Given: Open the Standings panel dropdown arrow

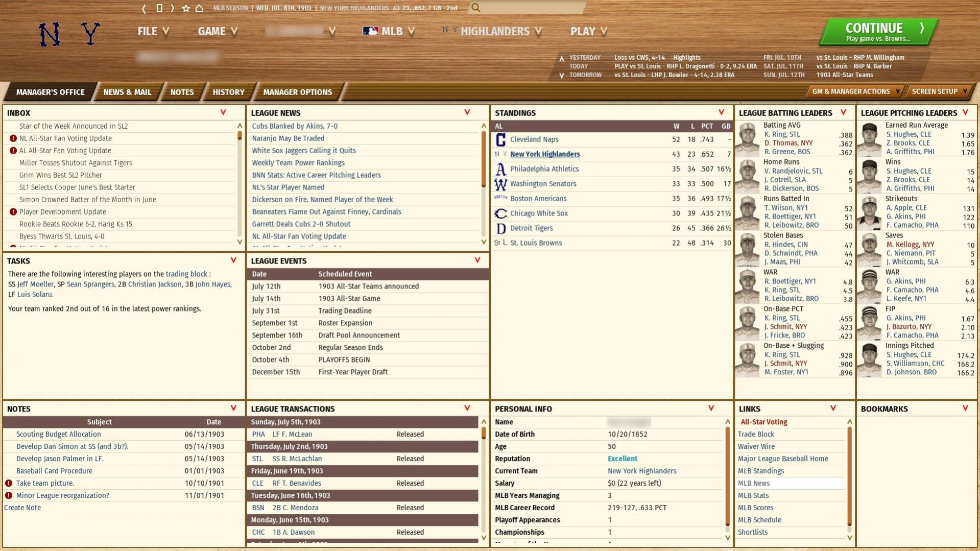Looking at the screenshot, I should coord(721,112).
